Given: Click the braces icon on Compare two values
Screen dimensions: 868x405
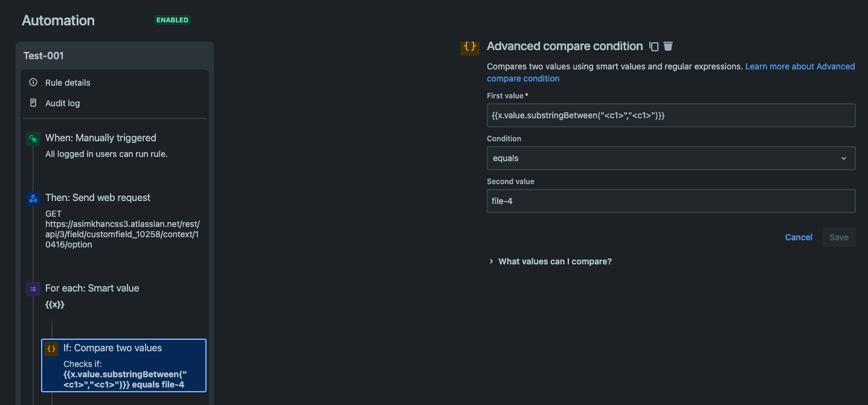Looking at the screenshot, I should 51,348.
